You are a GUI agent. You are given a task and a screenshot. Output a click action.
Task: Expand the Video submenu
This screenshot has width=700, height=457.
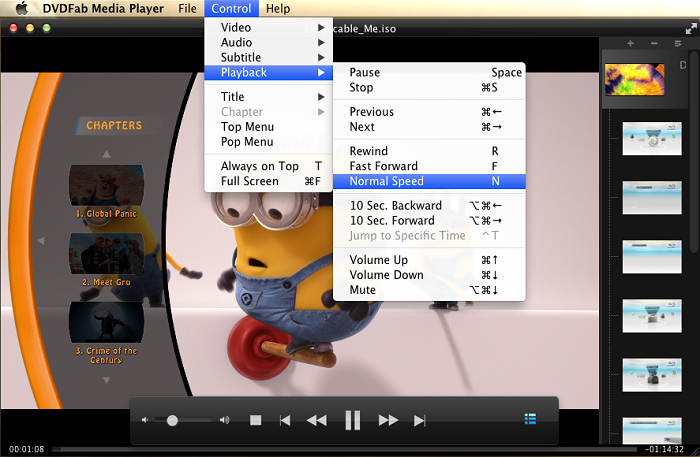tap(269, 27)
